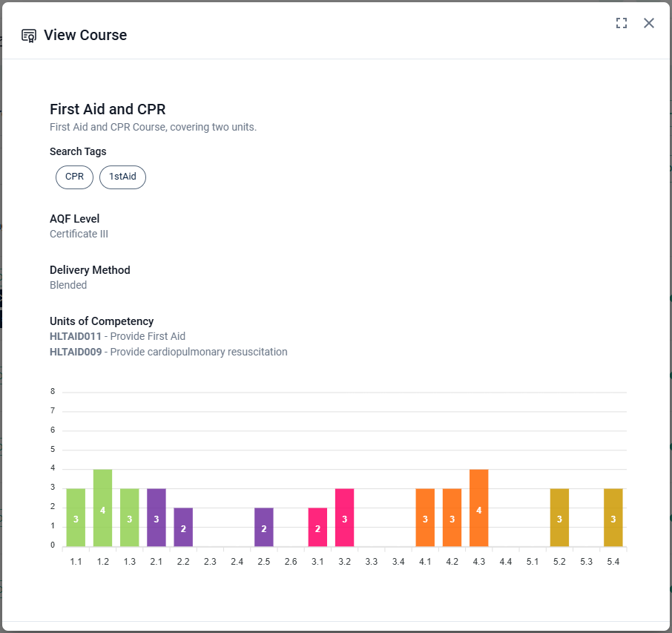
Task: Click the x-axis label 5.1
Action: (x=533, y=562)
